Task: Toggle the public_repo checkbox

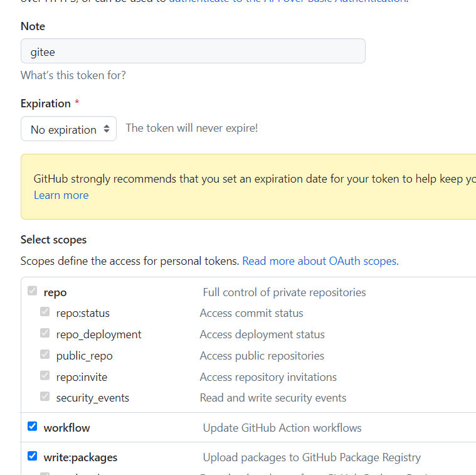Action: pos(45,354)
